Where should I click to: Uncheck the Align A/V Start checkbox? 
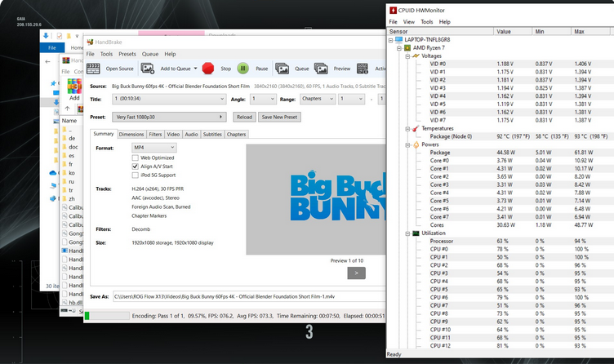coord(136,166)
